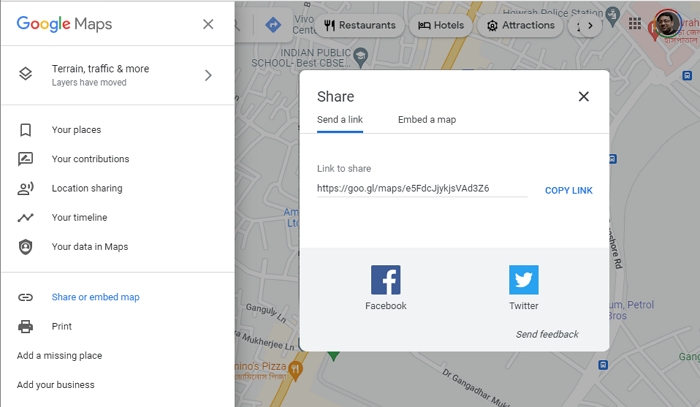Filter by Restaurants chip
Image resolution: width=700 pixels, height=407 pixels.
point(360,25)
